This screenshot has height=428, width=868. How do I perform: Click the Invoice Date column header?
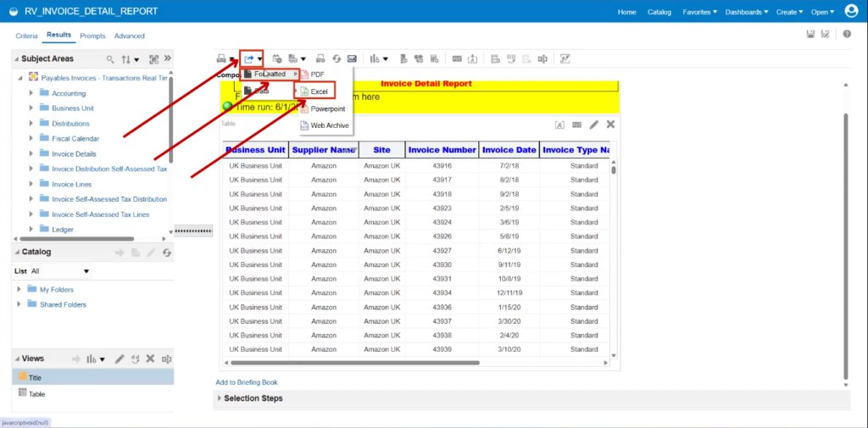[x=509, y=149]
